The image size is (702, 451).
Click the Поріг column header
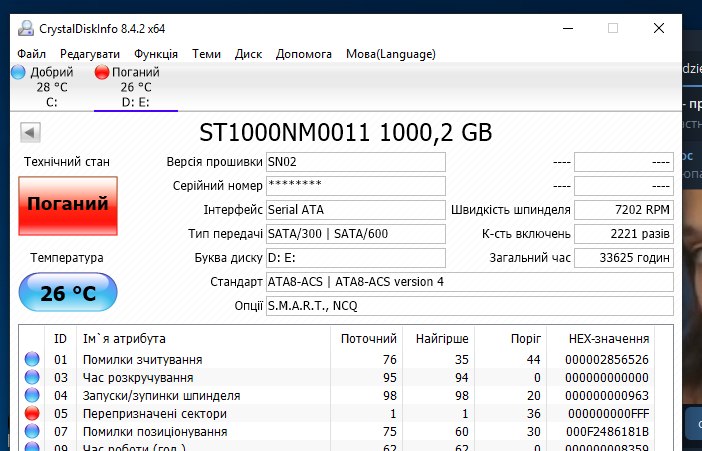(x=511, y=339)
